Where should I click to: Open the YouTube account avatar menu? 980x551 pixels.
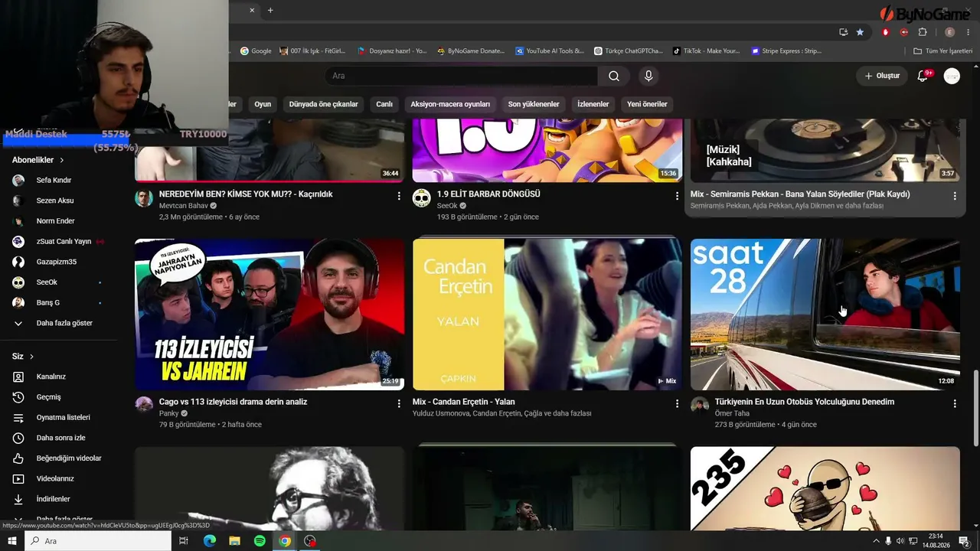click(952, 76)
